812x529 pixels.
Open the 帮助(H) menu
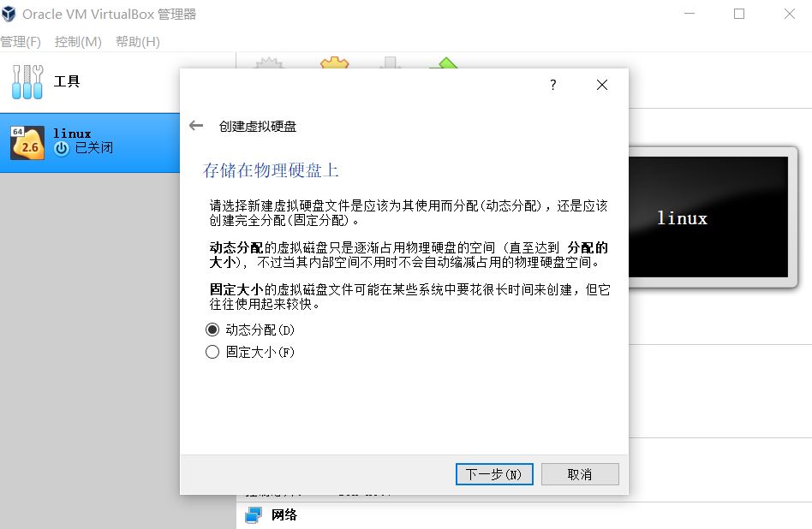(x=137, y=42)
